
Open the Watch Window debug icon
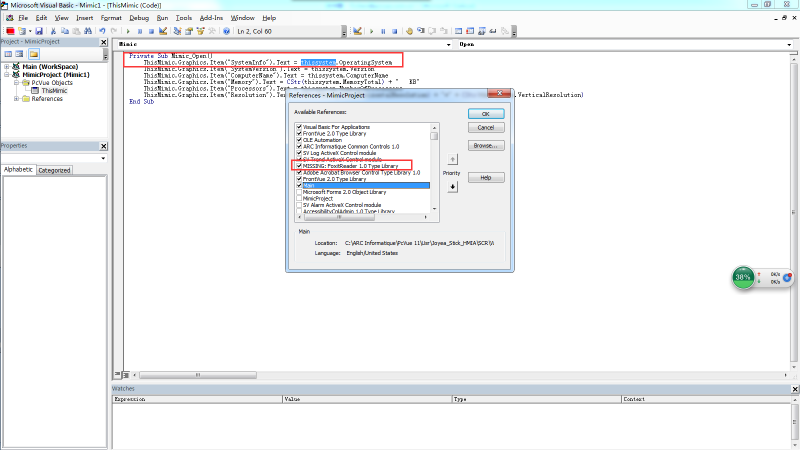point(482,31)
